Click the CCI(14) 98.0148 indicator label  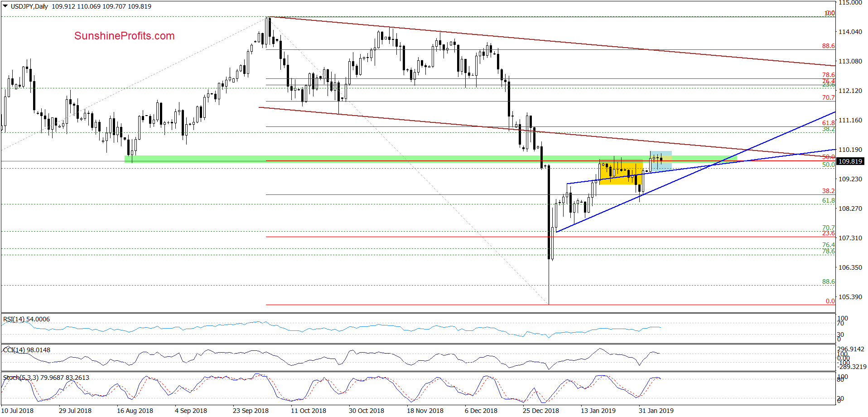pyautogui.click(x=27, y=350)
